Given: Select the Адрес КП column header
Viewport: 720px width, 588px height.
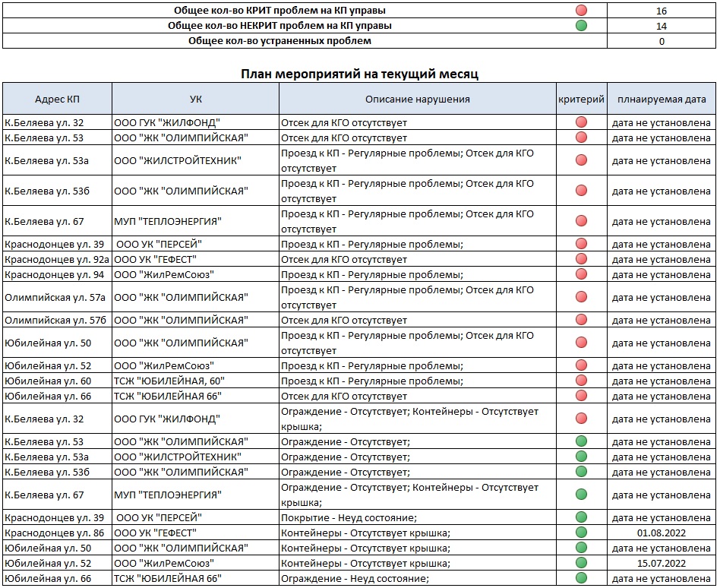Looking at the screenshot, I should pos(58,99).
